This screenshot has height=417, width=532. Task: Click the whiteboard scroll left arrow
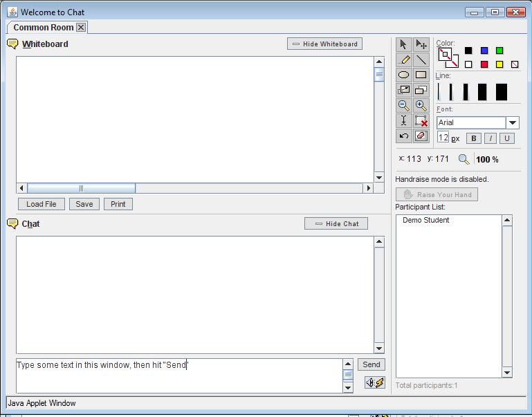(x=21, y=188)
